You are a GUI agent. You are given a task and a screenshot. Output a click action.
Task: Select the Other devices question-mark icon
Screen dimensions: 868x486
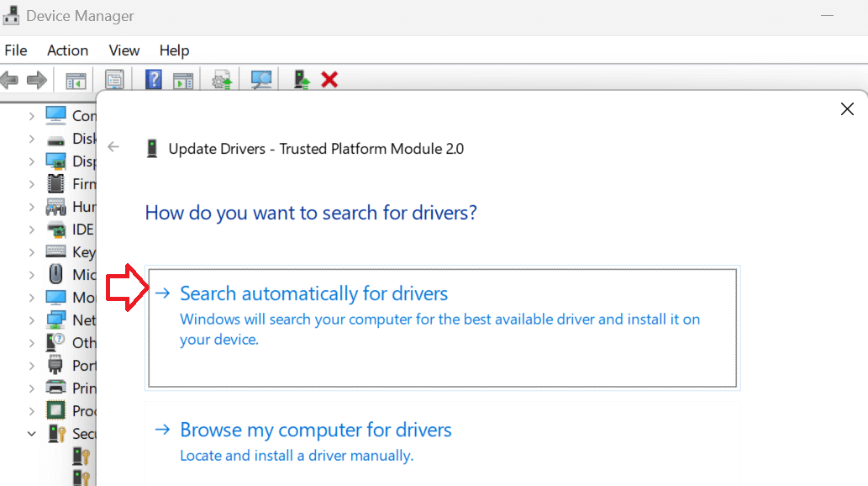click(x=56, y=342)
